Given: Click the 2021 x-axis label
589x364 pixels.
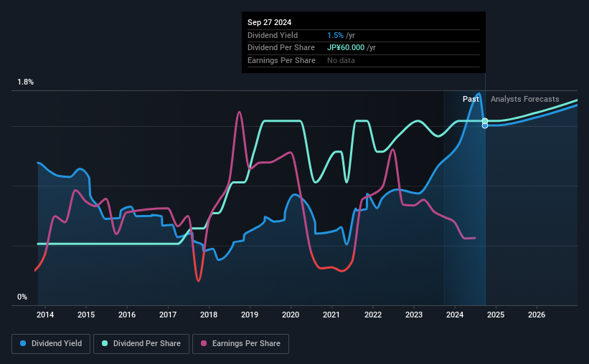Looking at the screenshot, I should coord(331,315).
